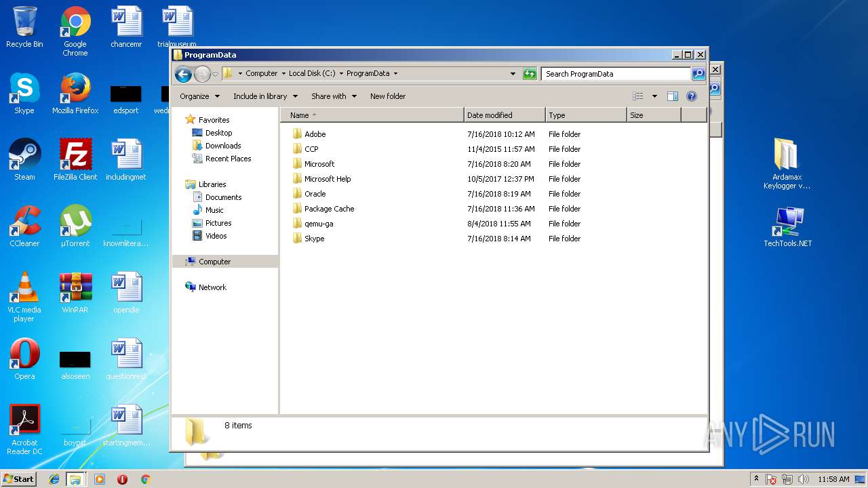
Task: Open Include in library dropdown
Action: pos(265,96)
